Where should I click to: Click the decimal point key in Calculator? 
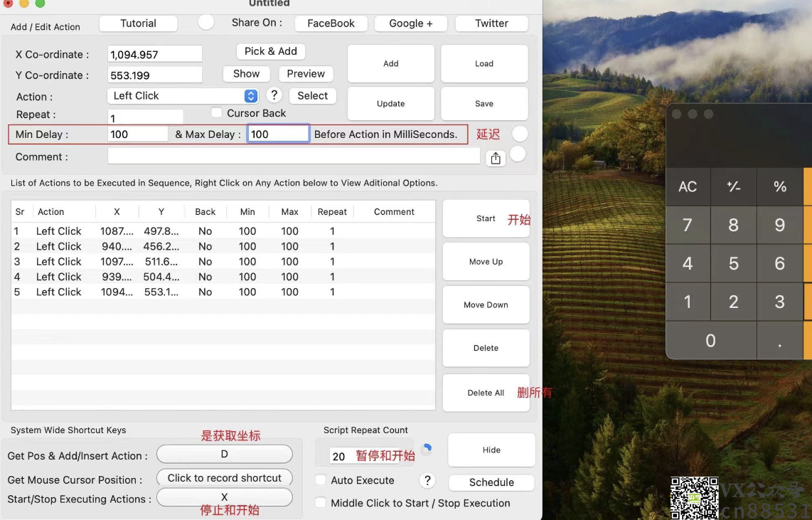(x=780, y=340)
